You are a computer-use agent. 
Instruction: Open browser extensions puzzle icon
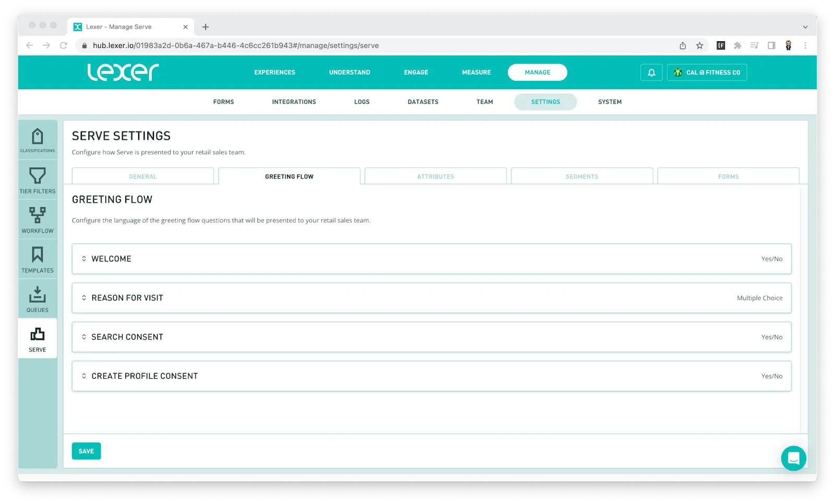click(737, 45)
